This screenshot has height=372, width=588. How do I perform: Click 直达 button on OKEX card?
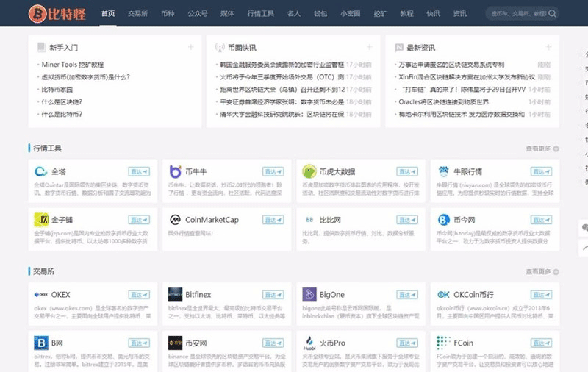(139, 295)
